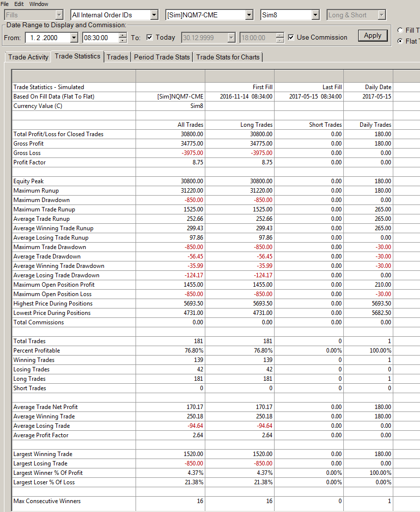Image resolution: width=420 pixels, height=512 pixels.
Task: Click the 'Max Consecutive Winners' row label
Action: point(47,501)
